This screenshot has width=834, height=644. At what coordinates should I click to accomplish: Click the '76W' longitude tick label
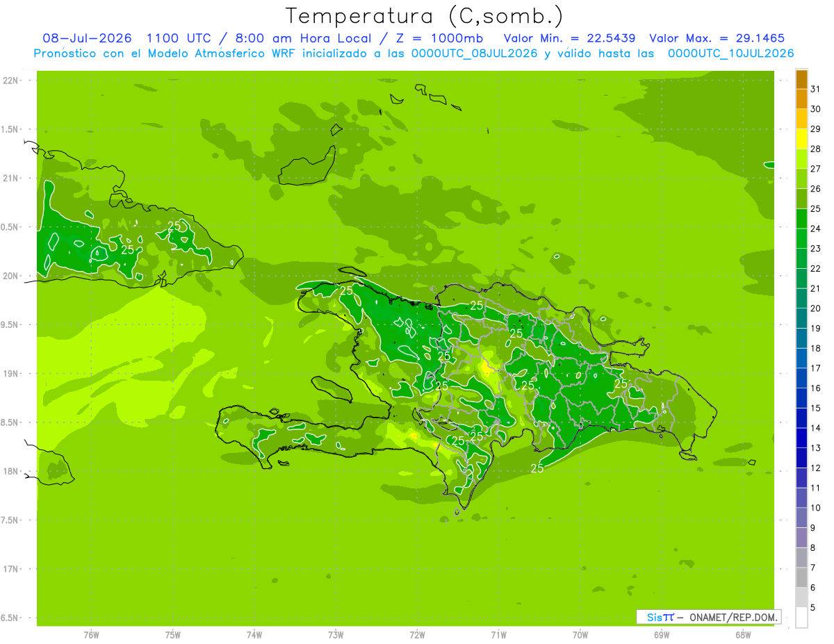(91, 635)
